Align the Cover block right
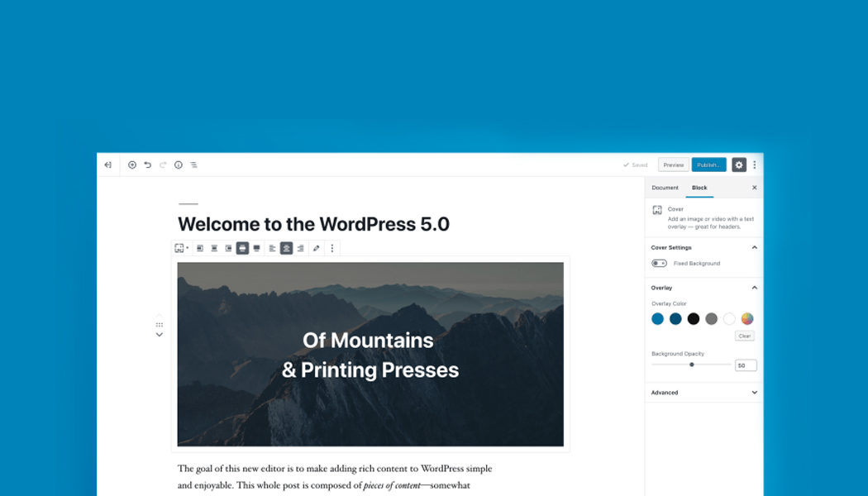868x496 pixels. coord(228,249)
